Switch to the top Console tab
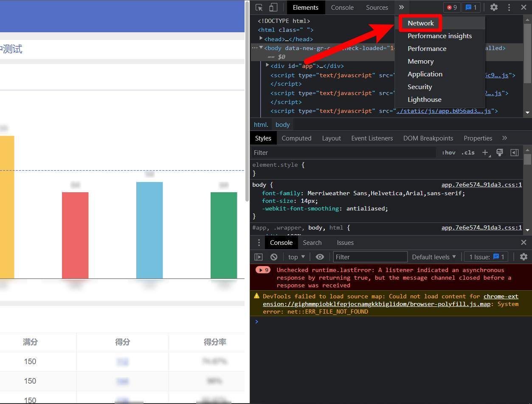This screenshot has height=404, width=532. point(342,8)
